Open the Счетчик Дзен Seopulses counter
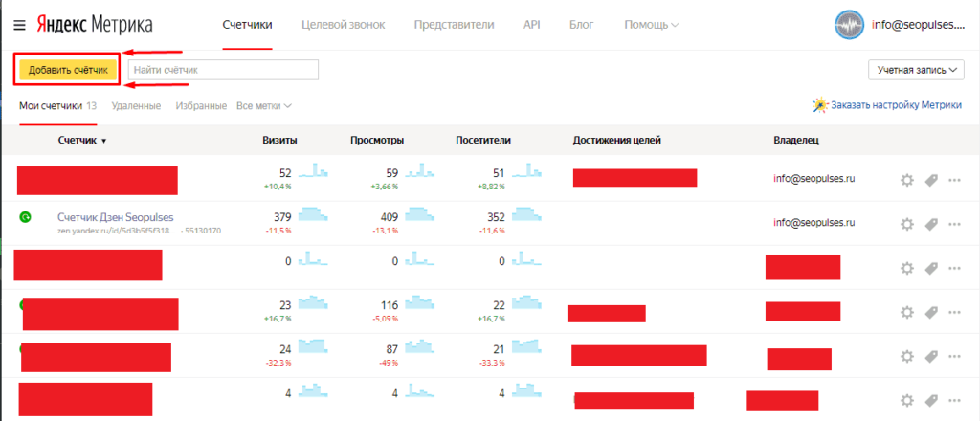 click(115, 217)
